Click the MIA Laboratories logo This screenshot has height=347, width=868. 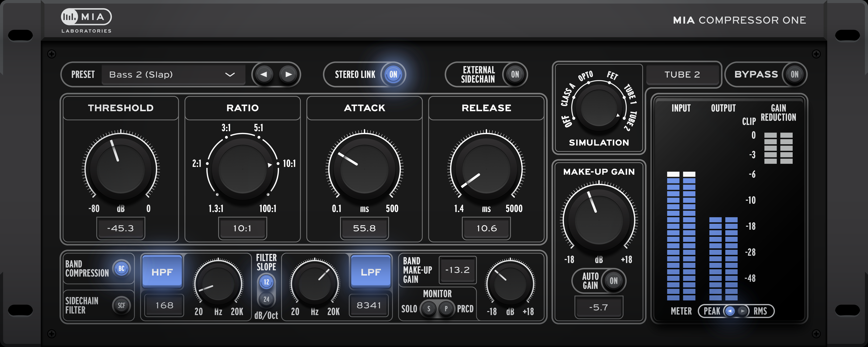86,21
